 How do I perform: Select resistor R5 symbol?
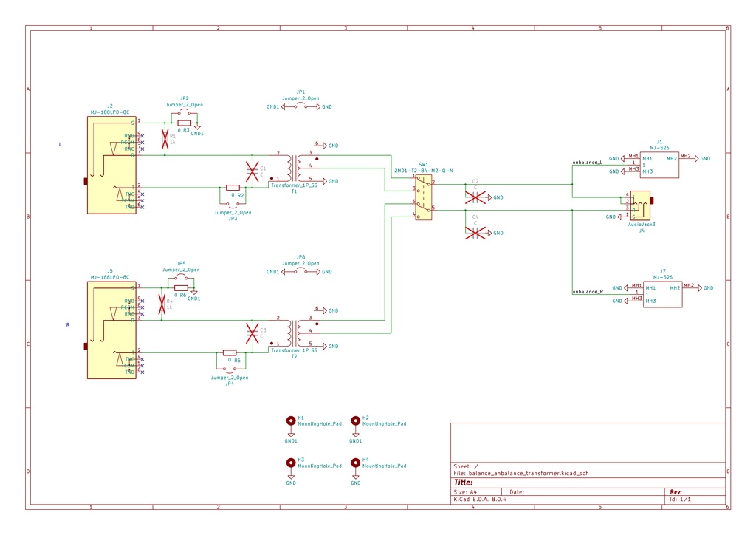[x=230, y=352]
